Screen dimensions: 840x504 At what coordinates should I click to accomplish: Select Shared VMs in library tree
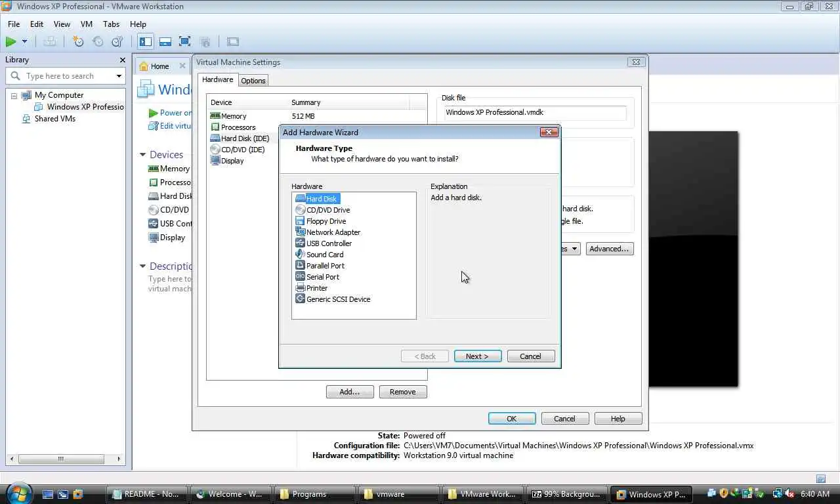49,119
